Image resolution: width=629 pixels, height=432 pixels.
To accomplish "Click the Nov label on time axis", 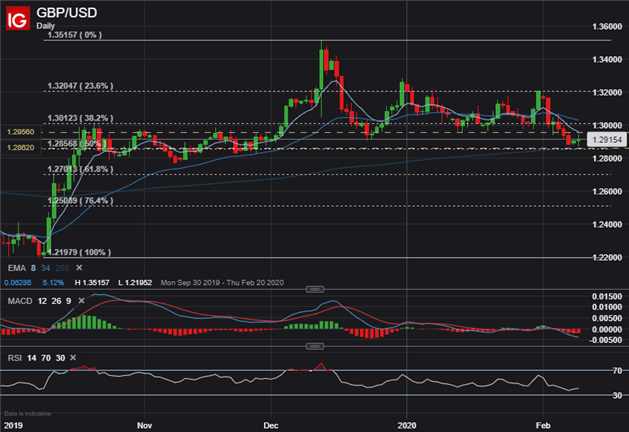I will (x=144, y=425).
